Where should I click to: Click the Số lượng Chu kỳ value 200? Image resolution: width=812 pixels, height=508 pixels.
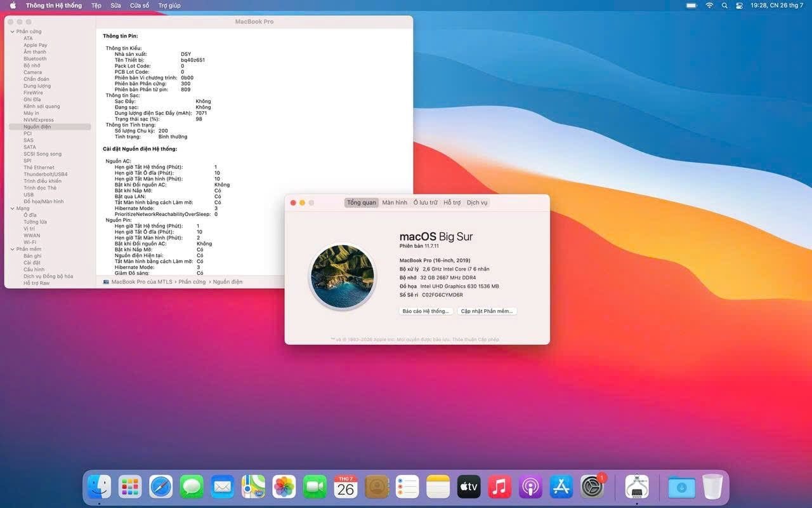[163, 131]
